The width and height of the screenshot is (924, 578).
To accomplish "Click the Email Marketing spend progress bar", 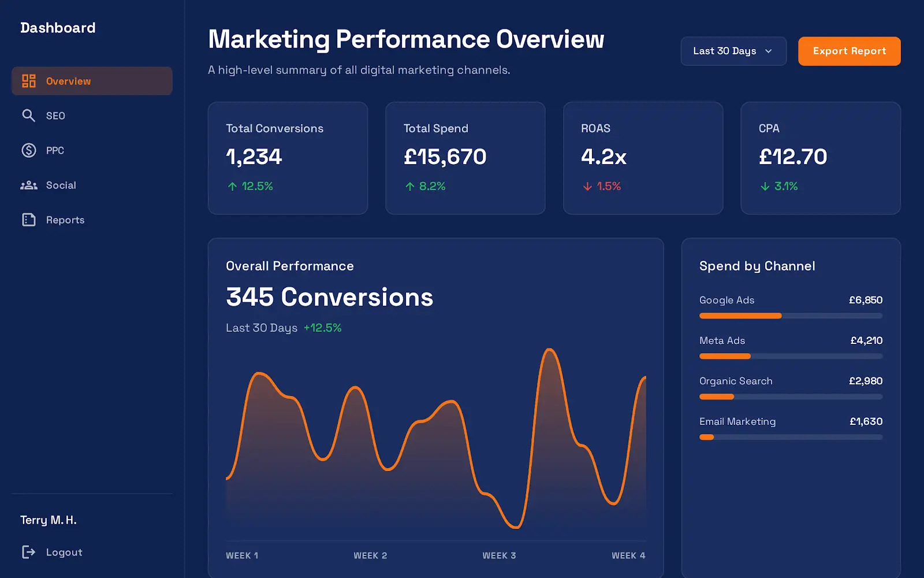I will 791,437.
